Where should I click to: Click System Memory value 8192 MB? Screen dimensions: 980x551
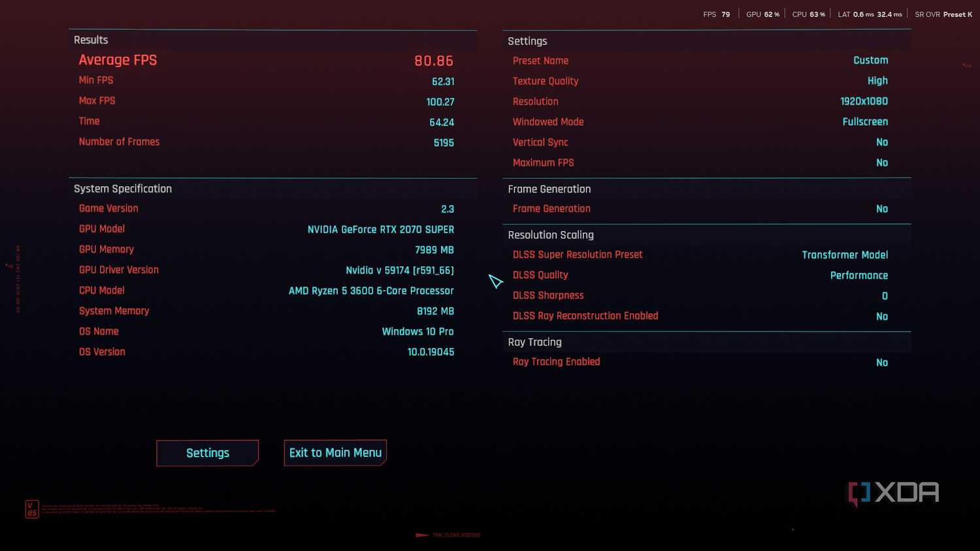pos(435,311)
